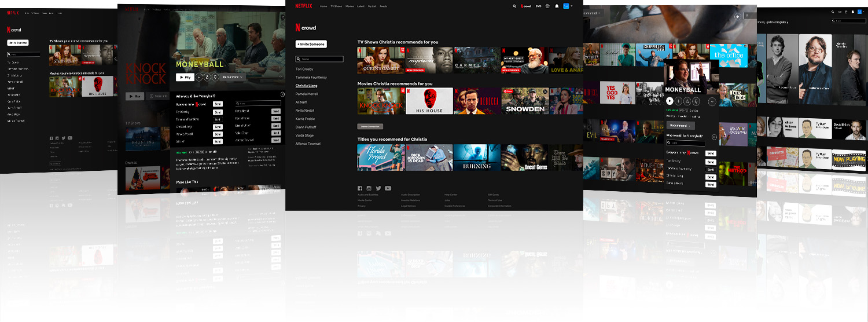Go to Home in Netflix nav
Image resolution: width=868 pixels, height=322 pixels.
323,6
